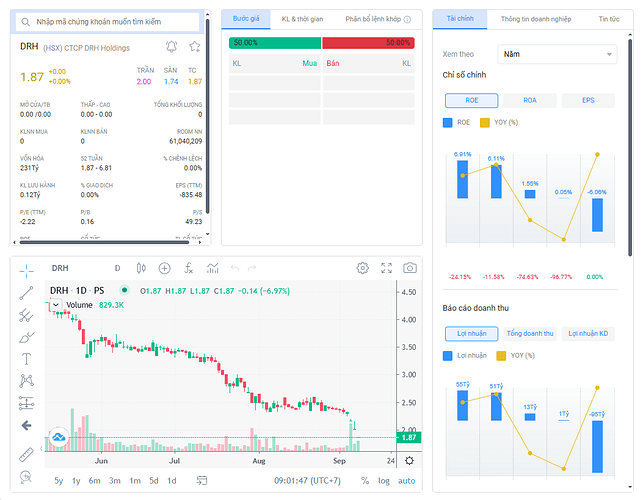Click the stock info panel horizontal scrollbar

pyautogui.click(x=104, y=242)
